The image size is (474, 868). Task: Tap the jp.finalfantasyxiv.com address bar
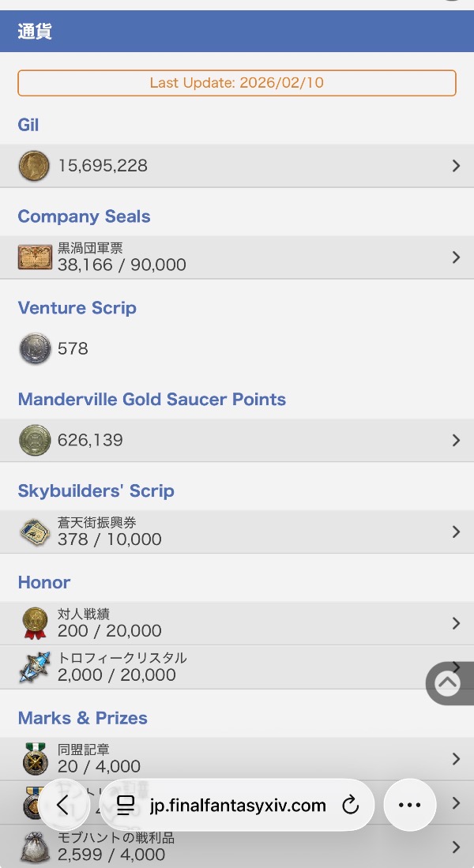(237, 805)
